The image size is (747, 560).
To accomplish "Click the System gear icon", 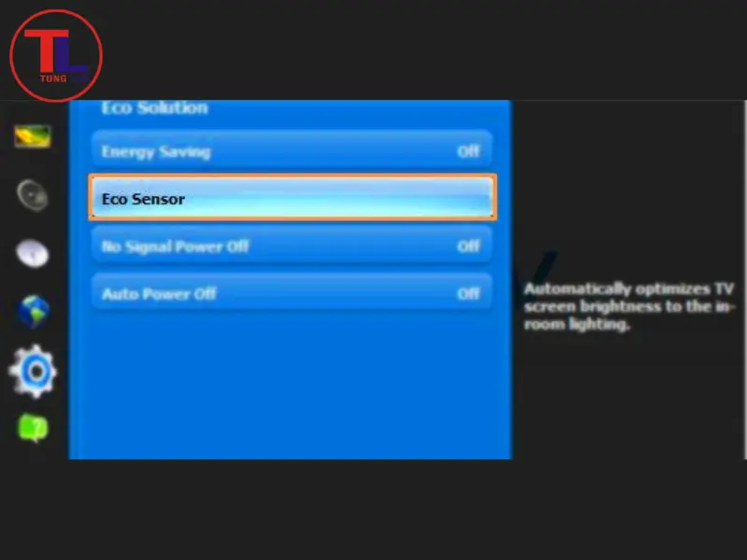I will [33, 371].
